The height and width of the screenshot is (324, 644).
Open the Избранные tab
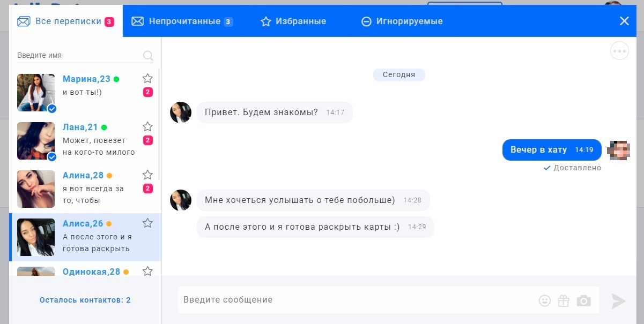pos(293,21)
